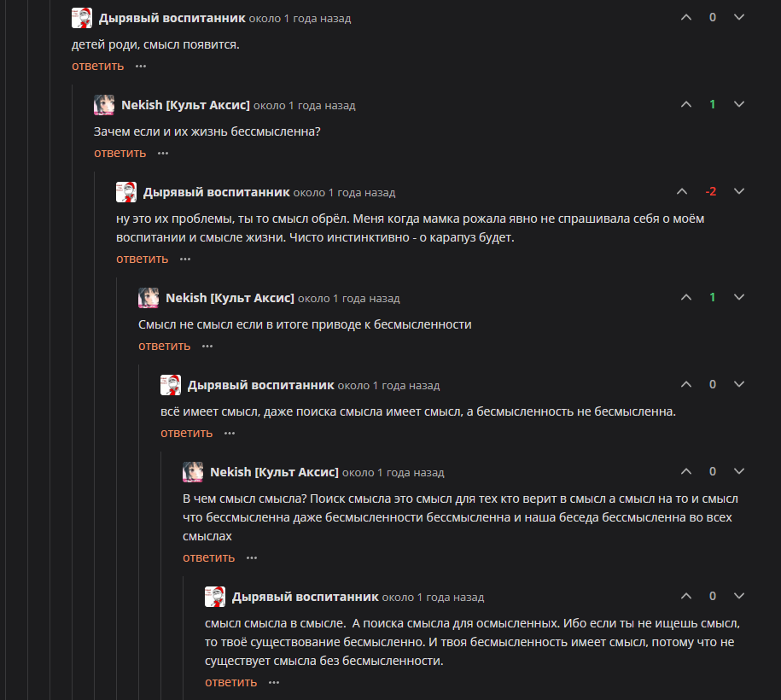Viewport: 781px width, 700px height.
Task: Open the three-dot menu under "В чем смысл смысла" comment
Action: click(x=252, y=557)
